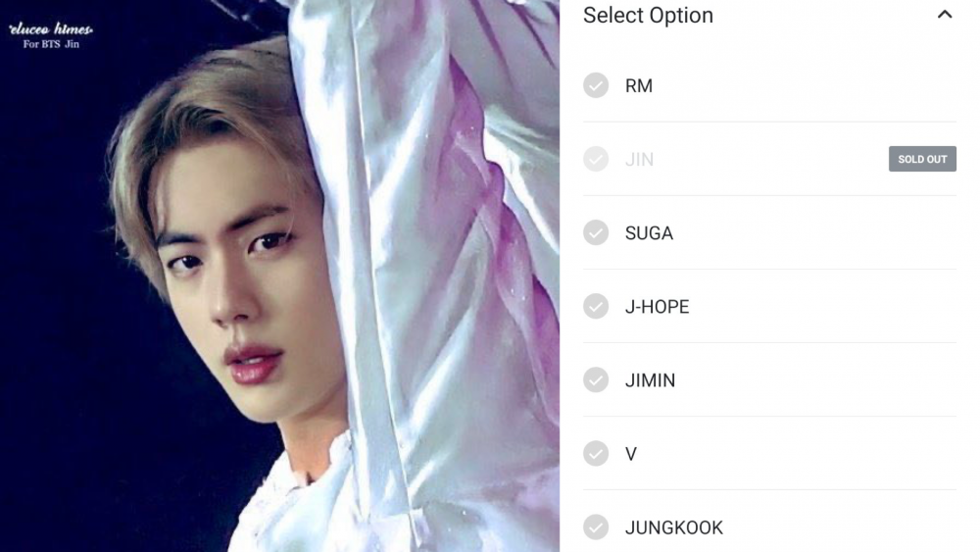Choose the JIMIN option label
The height and width of the screenshot is (552, 980).
pos(650,380)
